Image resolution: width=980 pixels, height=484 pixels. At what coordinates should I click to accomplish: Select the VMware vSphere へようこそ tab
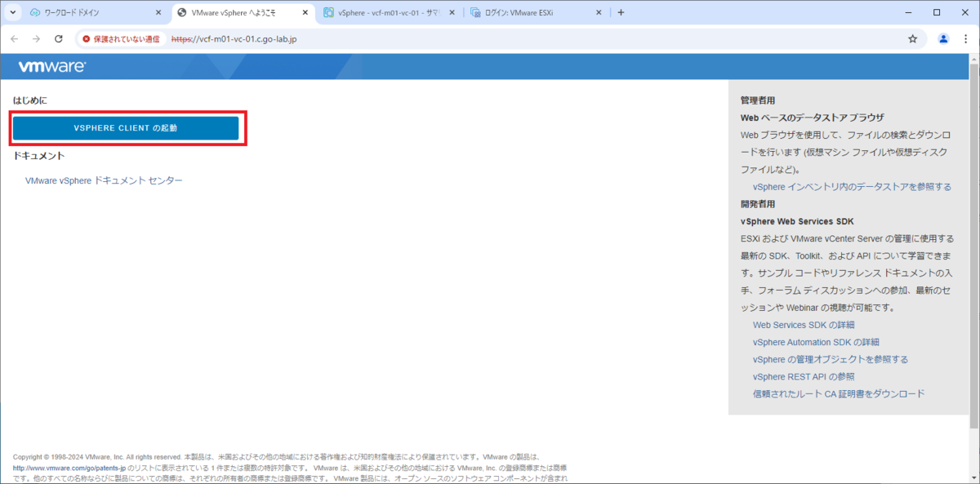[x=243, y=13]
